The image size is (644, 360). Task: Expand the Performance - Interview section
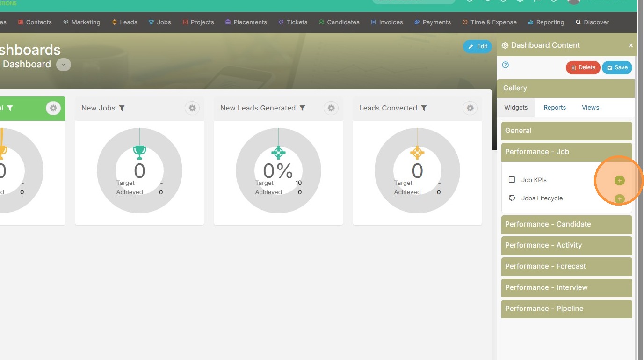pos(567,287)
